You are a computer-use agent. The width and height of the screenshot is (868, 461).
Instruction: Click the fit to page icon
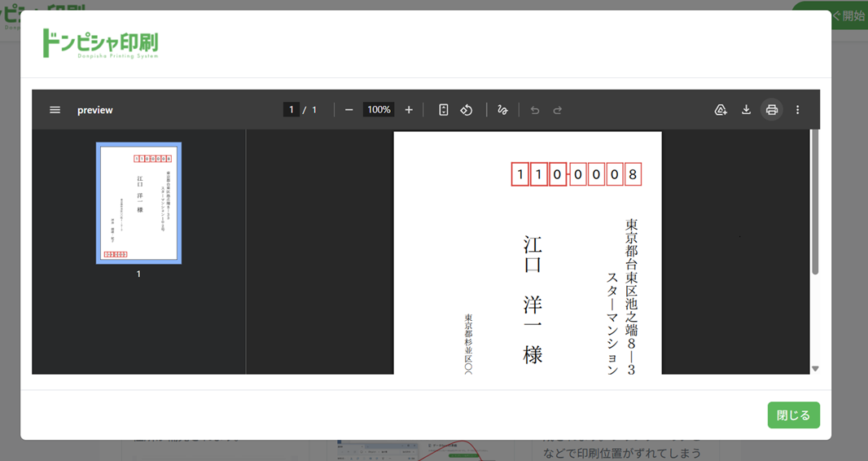point(444,110)
